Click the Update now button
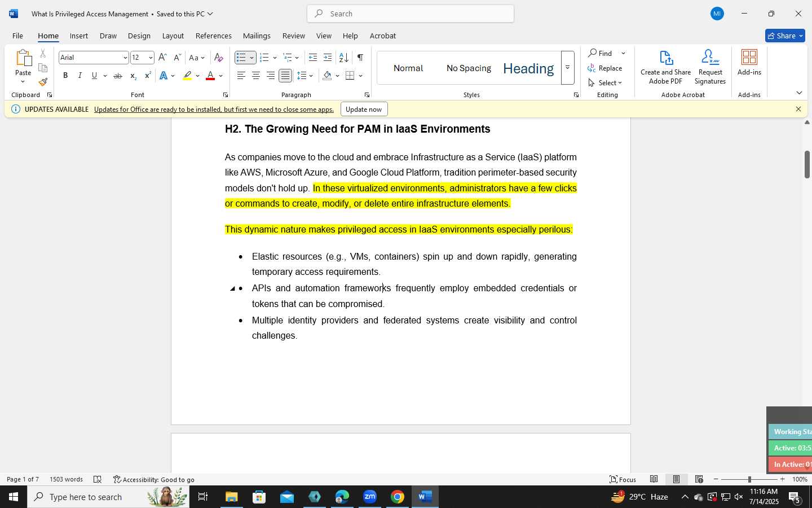This screenshot has width=812, height=508. click(x=364, y=110)
